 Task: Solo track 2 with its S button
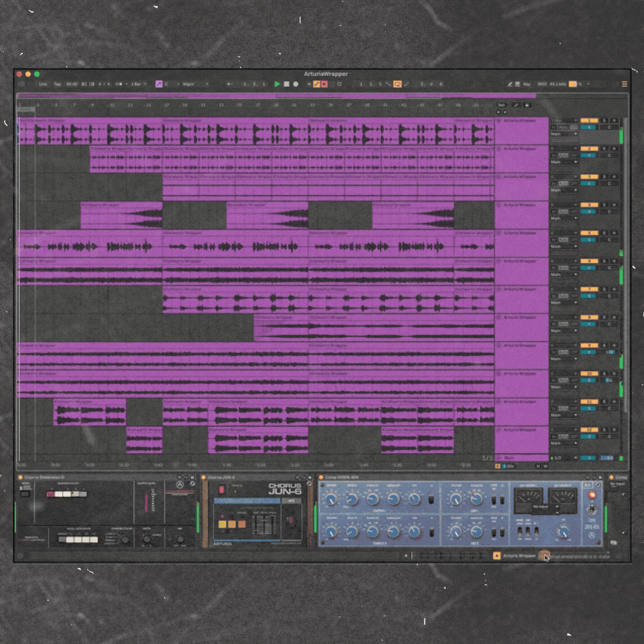coord(605,149)
